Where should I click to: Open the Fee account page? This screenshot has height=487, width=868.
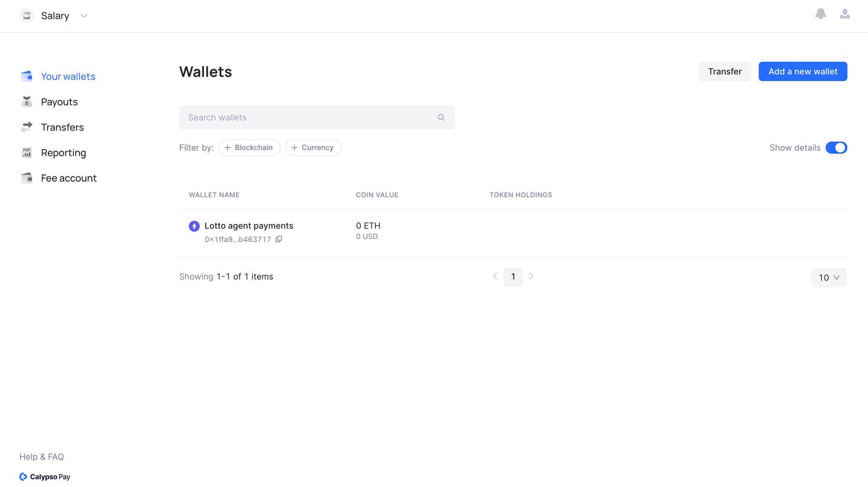pos(69,178)
